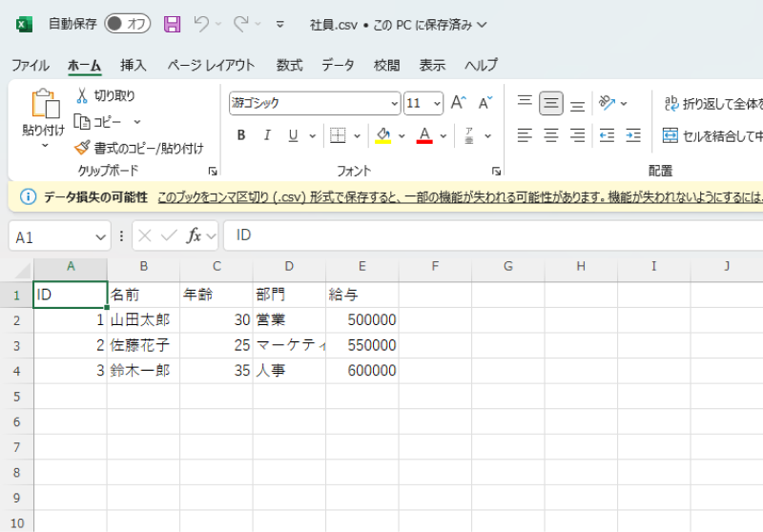Align text to the middle vertically
The image size is (763, 532).
coord(551,103)
